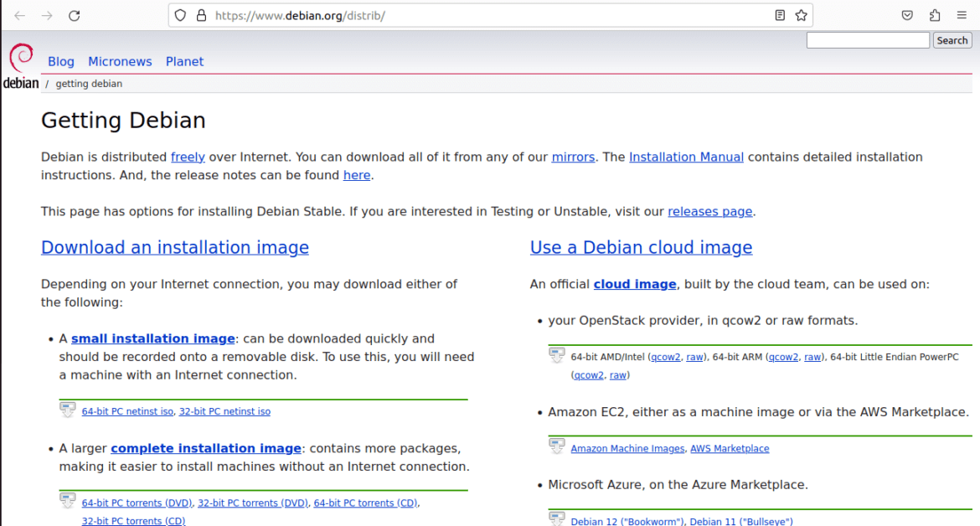Image resolution: width=980 pixels, height=526 pixels.
Task: Click the Debian swirl logo
Action: (20, 65)
